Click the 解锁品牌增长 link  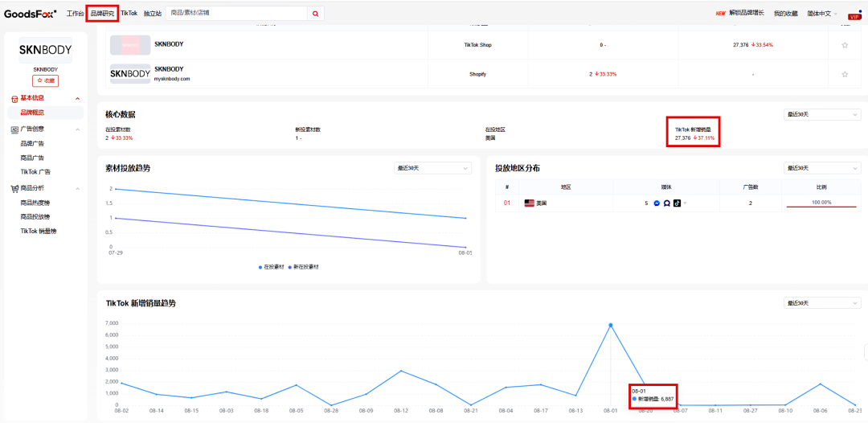[x=747, y=13]
